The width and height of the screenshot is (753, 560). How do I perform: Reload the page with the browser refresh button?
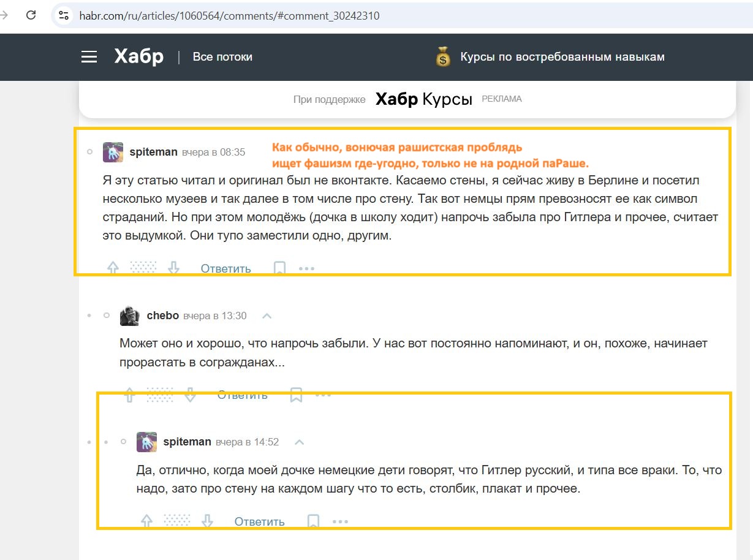coord(31,15)
